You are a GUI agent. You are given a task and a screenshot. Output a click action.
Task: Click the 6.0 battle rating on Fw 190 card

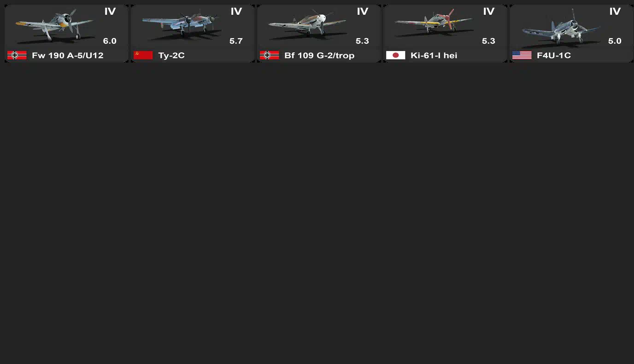pyautogui.click(x=110, y=41)
